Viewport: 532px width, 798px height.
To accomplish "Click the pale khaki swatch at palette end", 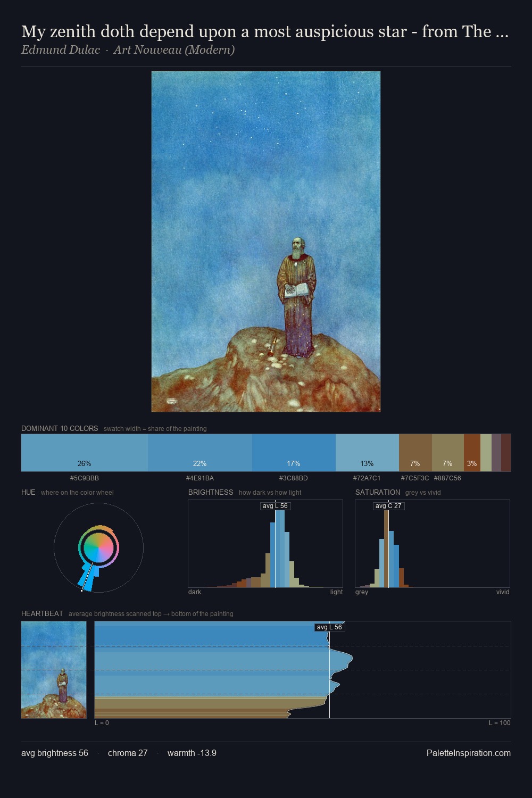I will [x=486, y=453].
